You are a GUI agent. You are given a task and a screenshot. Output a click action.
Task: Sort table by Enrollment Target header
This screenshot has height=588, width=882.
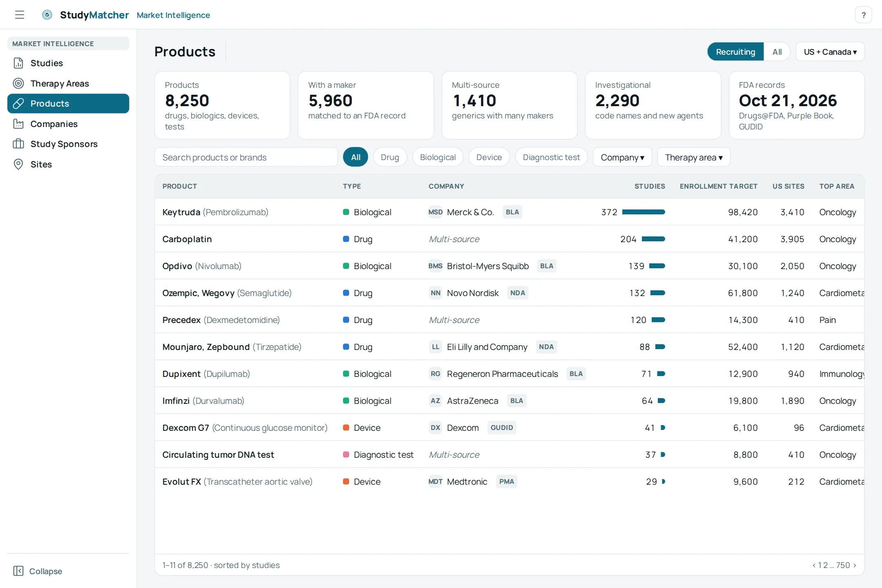pos(718,186)
